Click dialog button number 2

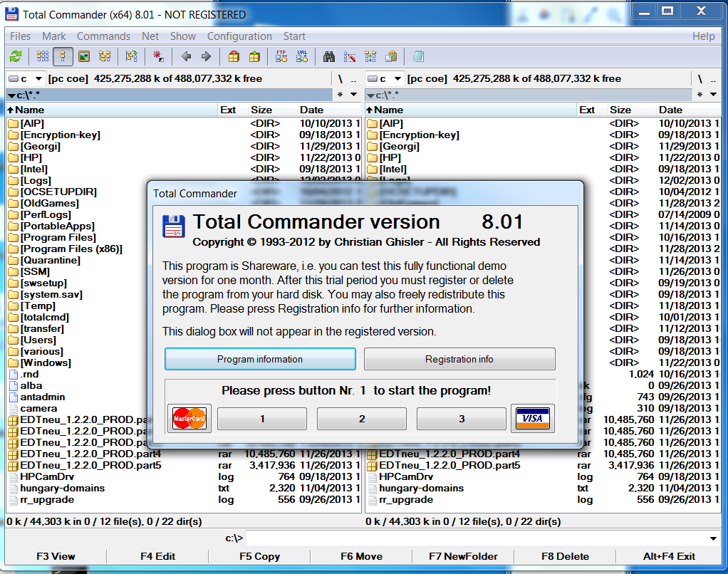coord(362,419)
